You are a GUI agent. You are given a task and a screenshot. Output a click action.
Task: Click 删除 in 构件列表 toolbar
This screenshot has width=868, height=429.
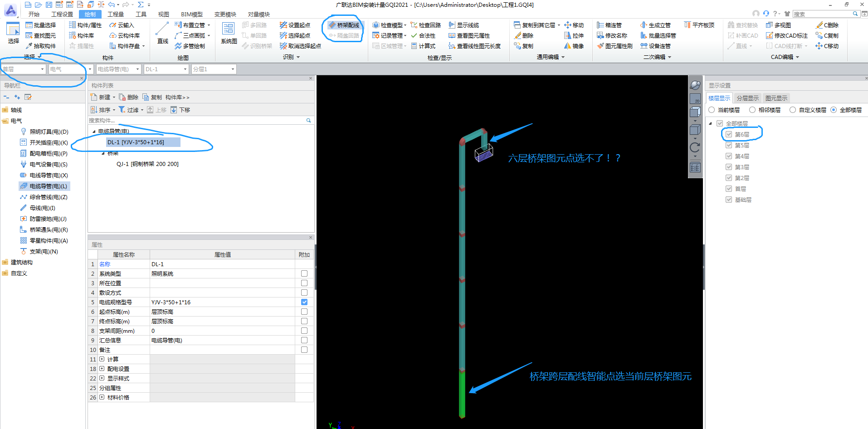coord(129,97)
